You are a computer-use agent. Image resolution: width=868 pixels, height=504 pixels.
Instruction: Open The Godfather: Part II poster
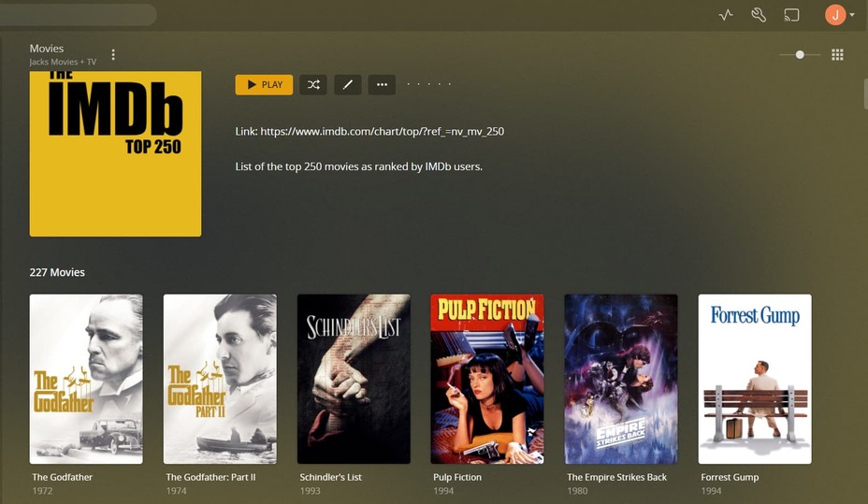[220, 379]
